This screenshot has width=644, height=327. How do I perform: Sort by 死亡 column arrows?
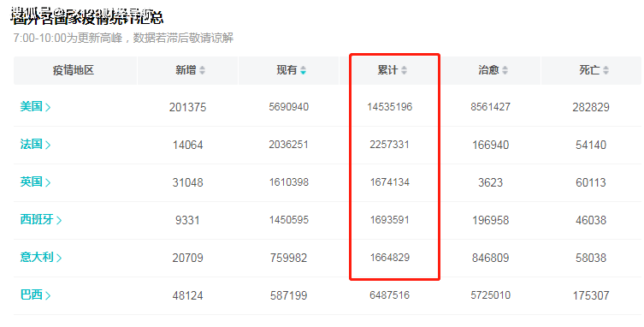pyautogui.click(x=606, y=70)
